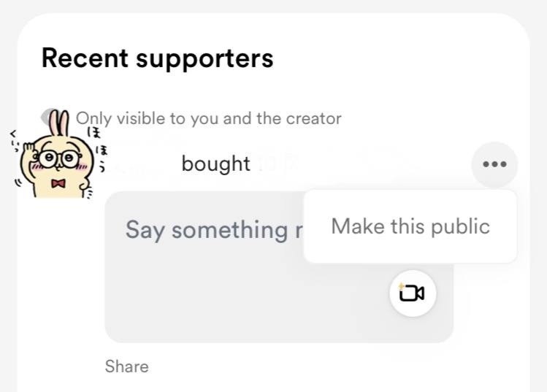
Task: Click the bunny's red bow tie
Action: tap(58, 183)
